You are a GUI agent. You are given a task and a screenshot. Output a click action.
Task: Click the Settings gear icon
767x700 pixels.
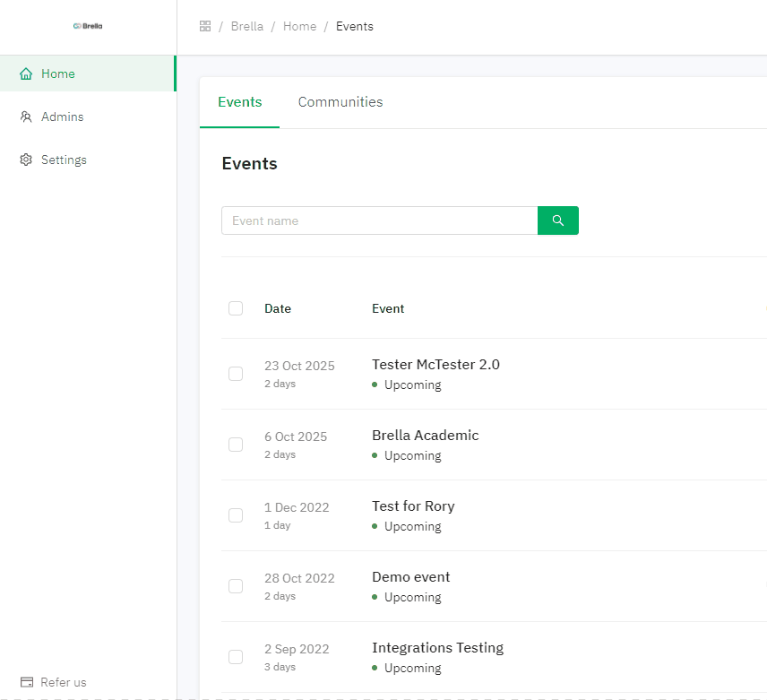tap(26, 160)
